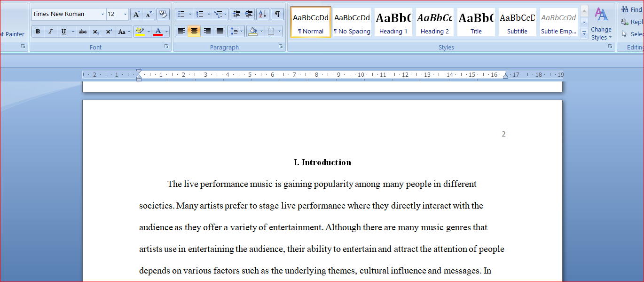Click the Find binoculars button
The width and height of the screenshot is (644, 282).
tap(631, 9)
